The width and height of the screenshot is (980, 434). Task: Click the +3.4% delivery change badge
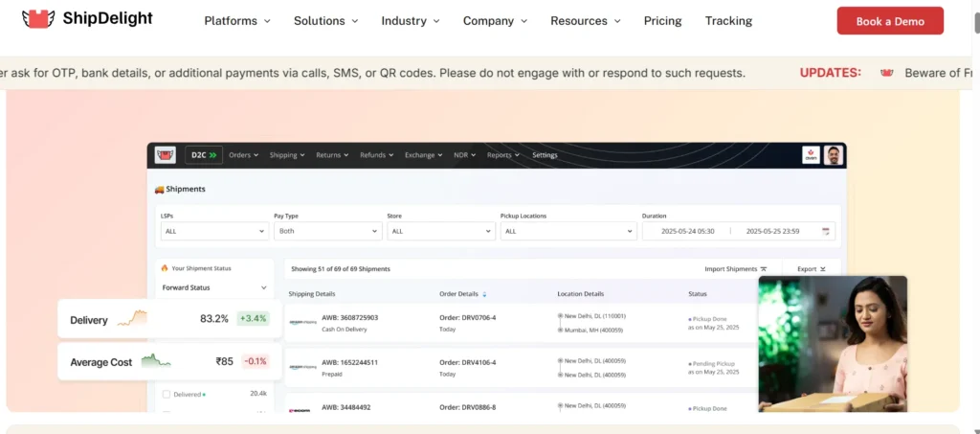coord(253,319)
